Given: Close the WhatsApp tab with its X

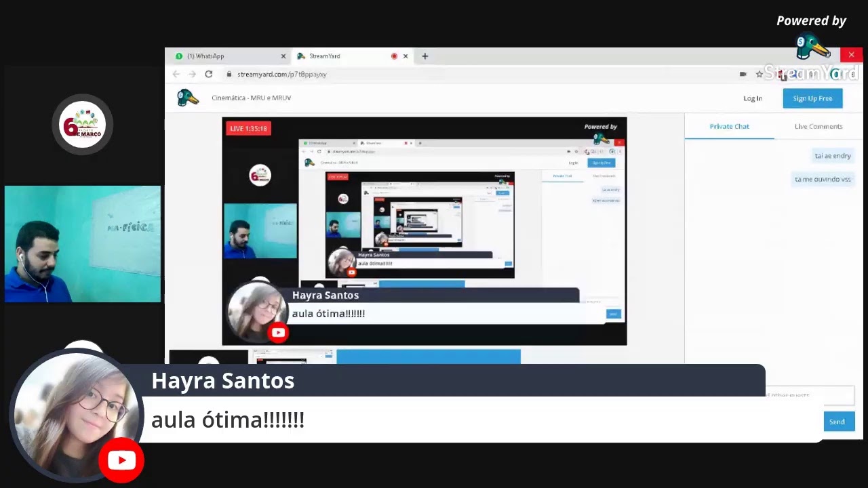Looking at the screenshot, I should click(x=283, y=56).
